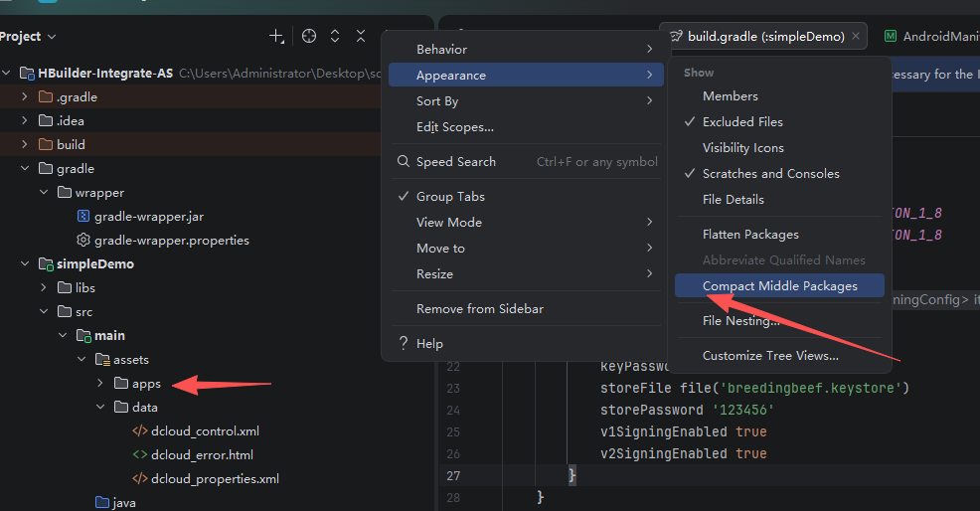980x511 pixels.
Task: Click line number 27 in the gutter
Action: pos(453,476)
